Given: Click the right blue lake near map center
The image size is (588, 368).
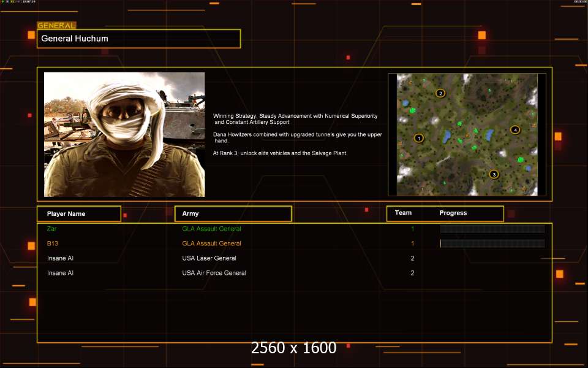Looking at the screenshot, I should click(x=489, y=134).
